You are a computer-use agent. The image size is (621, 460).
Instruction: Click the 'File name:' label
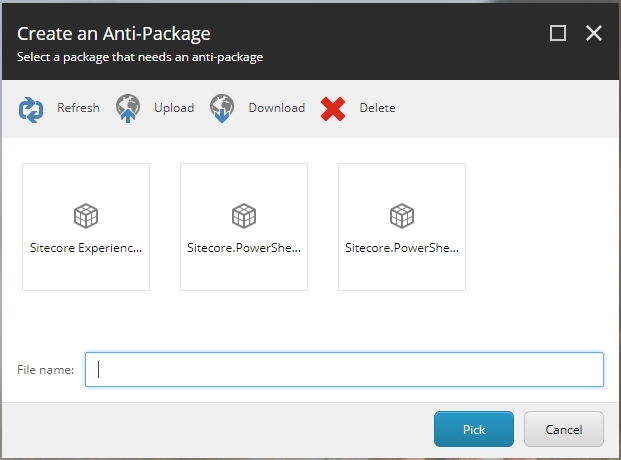point(46,370)
